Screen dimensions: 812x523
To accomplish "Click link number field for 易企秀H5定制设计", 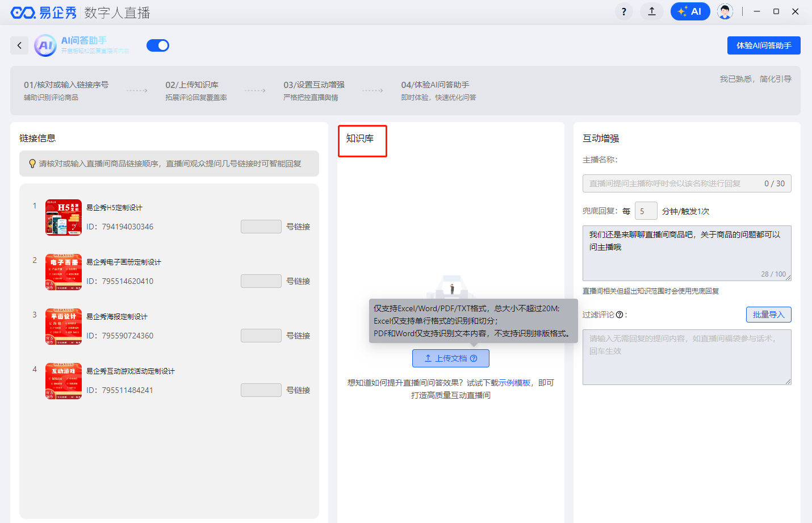I will click(x=261, y=227).
